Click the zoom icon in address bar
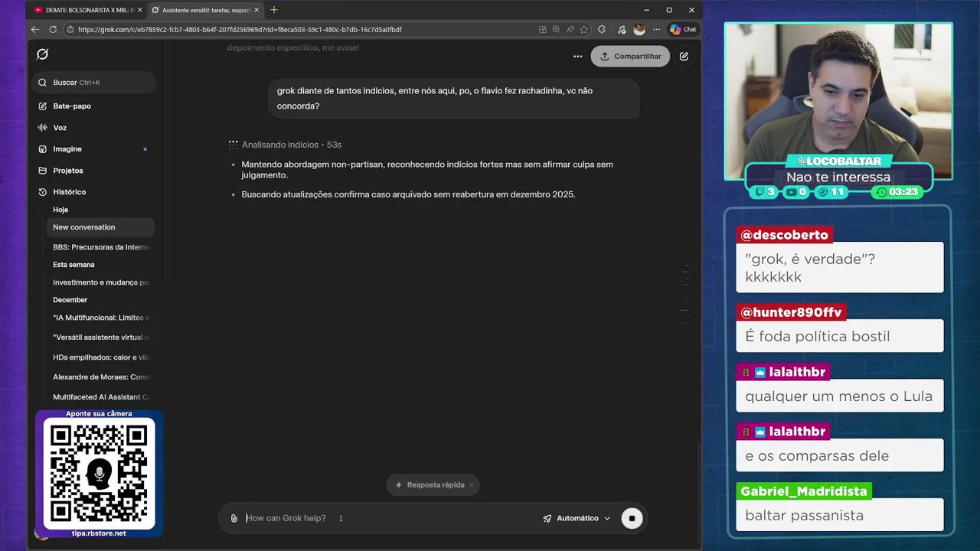The height and width of the screenshot is (551, 980). click(557, 30)
